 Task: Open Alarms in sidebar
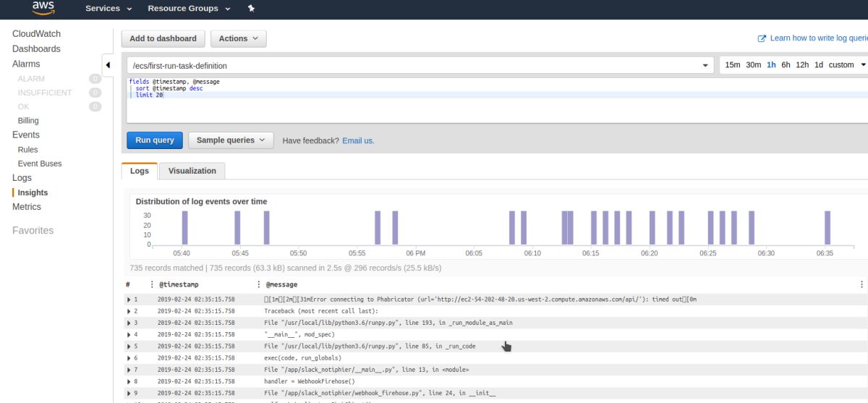click(x=26, y=64)
